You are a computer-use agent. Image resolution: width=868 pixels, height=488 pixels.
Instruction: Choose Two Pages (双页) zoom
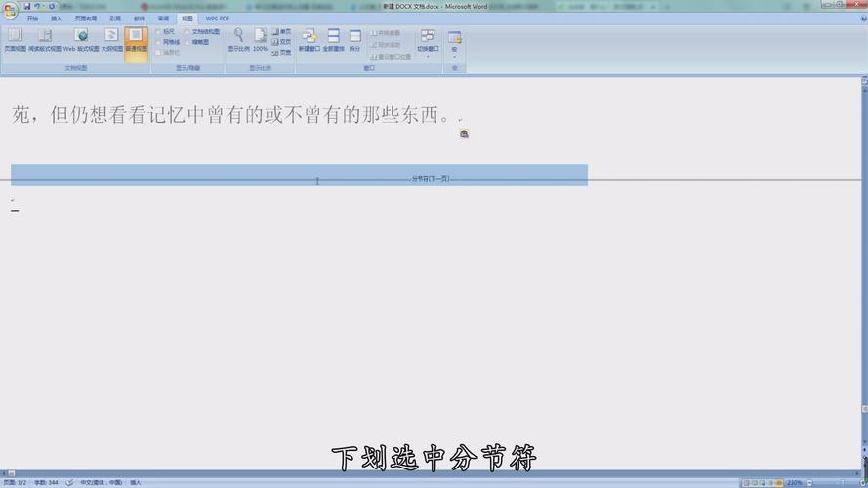coord(281,42)
